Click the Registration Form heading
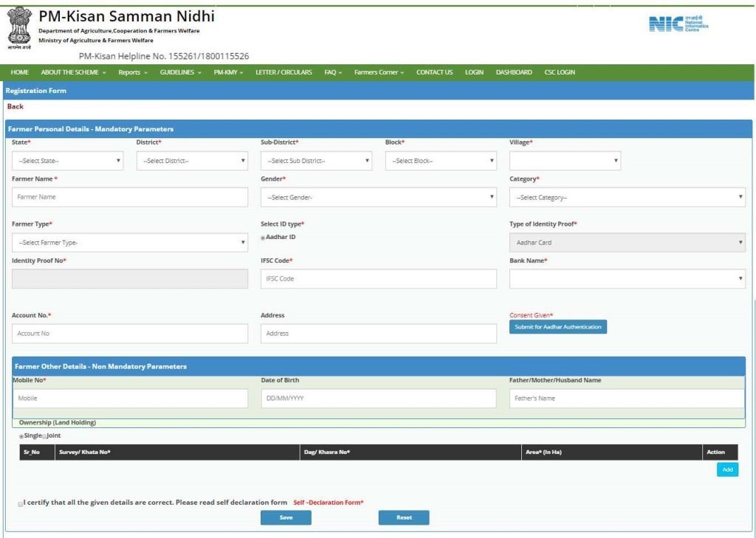The width and height of the screenshot is (756, 538). pos(36,91)
